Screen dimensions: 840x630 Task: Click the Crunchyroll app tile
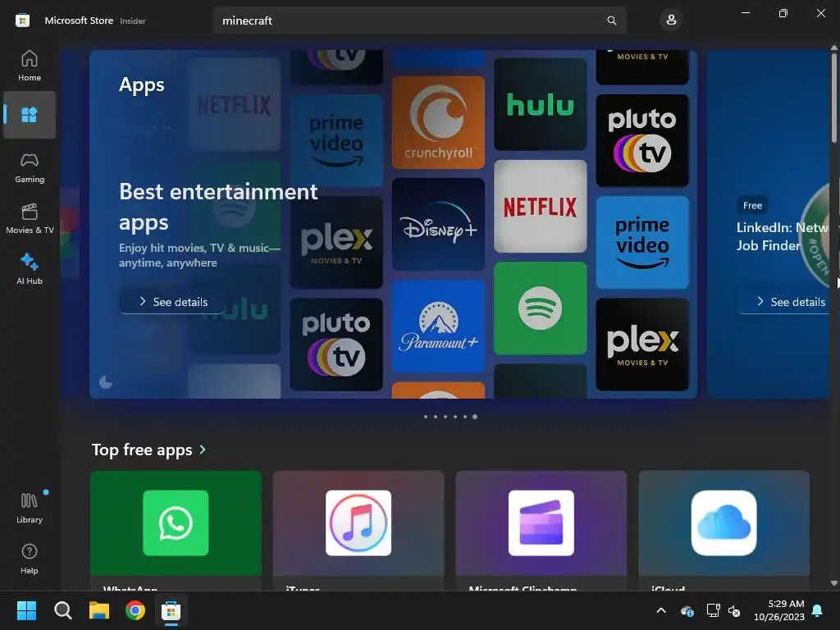[438, 122]
